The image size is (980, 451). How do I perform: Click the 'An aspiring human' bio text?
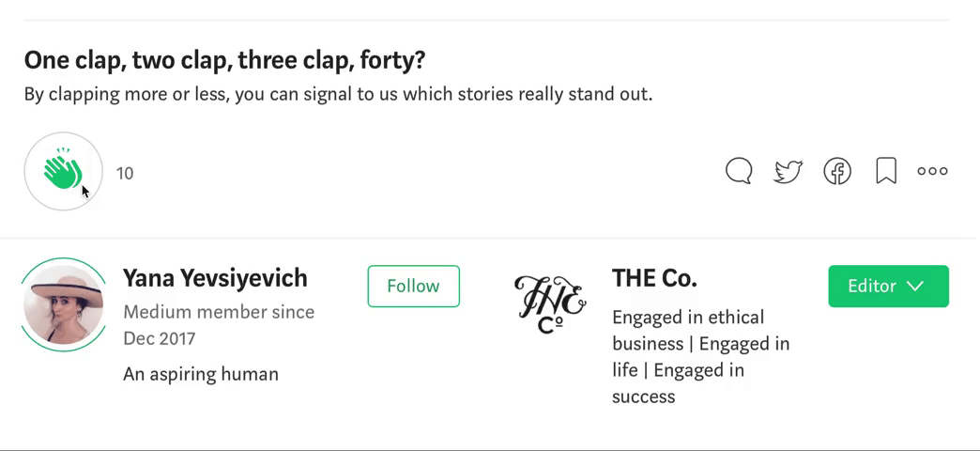tap(201, 374)
